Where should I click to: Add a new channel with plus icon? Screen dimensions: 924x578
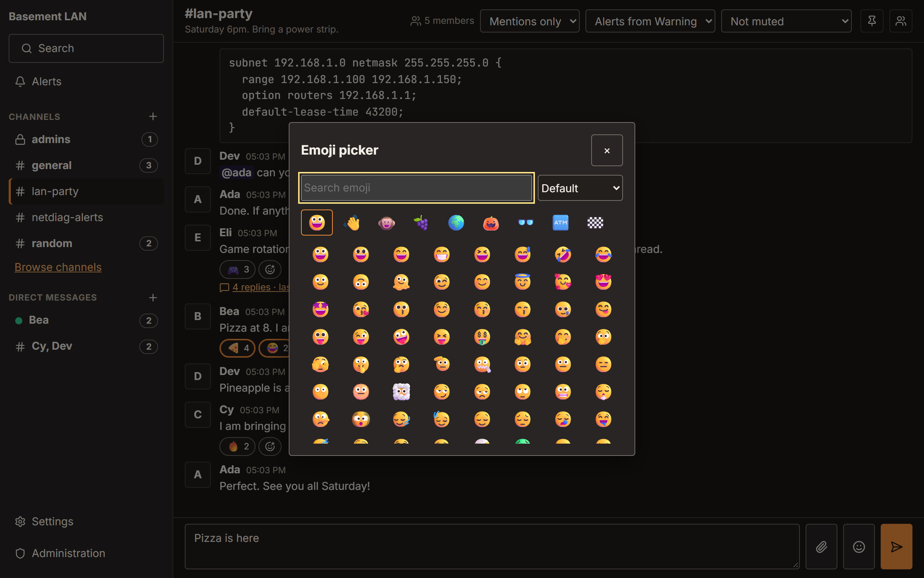[153, 116]
